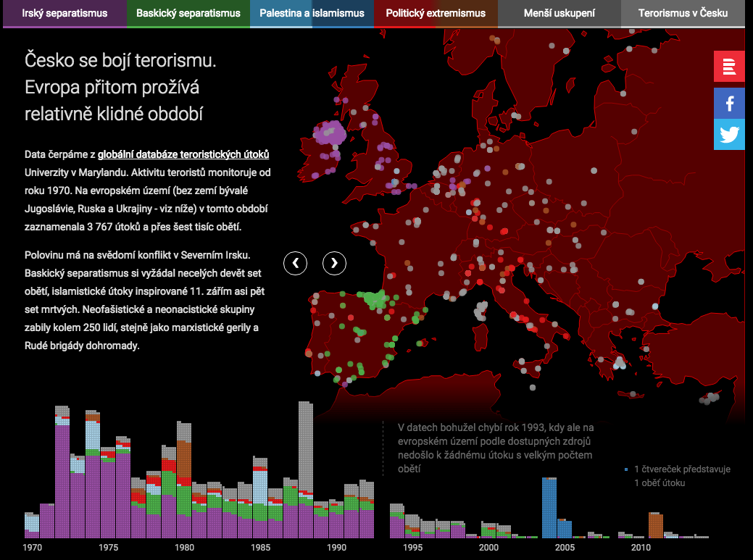Image resolution: width=753 pixels, height=560 pixels.
Task: Click the 1980 axis label
Action: coord(184,548)
